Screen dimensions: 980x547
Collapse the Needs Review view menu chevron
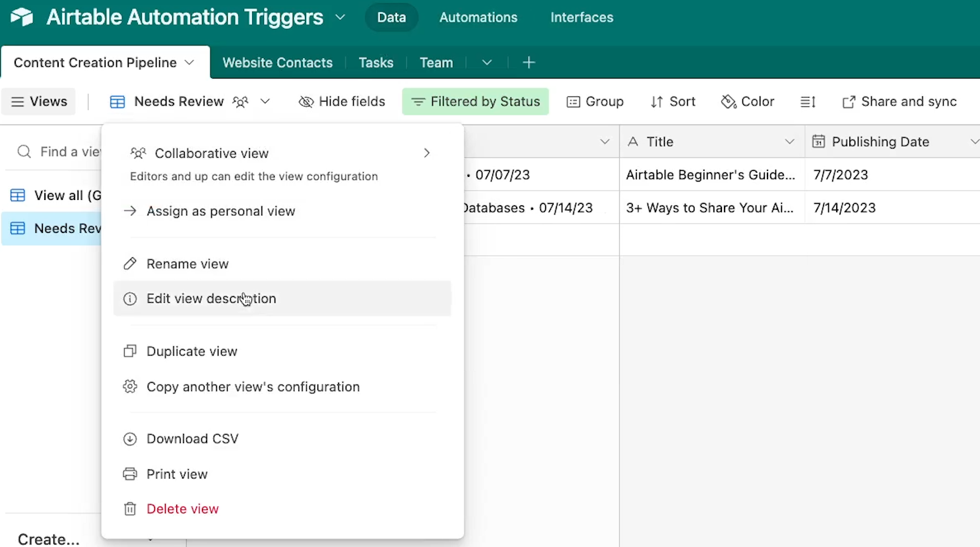265,102
